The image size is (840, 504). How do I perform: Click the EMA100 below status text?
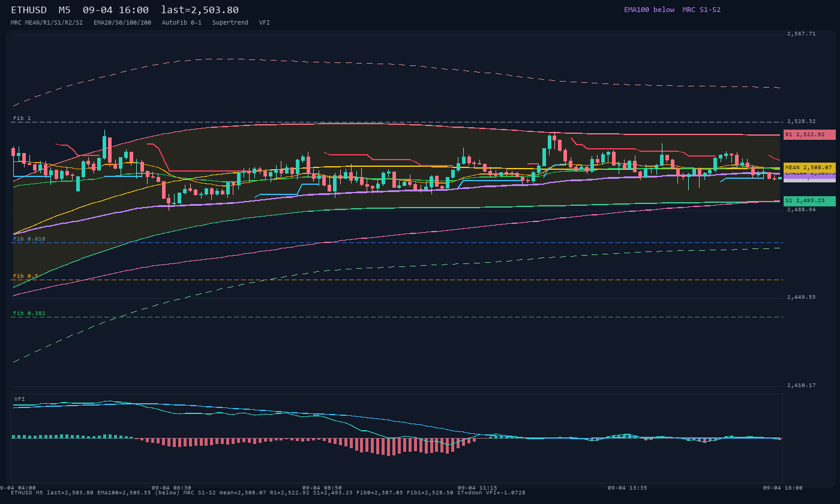pos(649,10)
